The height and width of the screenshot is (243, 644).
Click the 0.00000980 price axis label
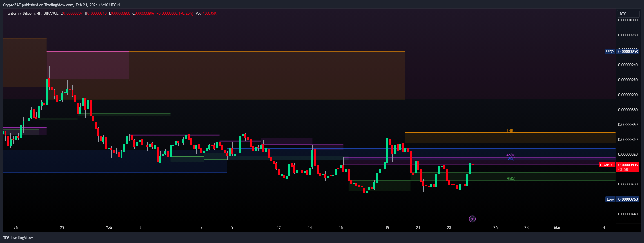[627, 35]
